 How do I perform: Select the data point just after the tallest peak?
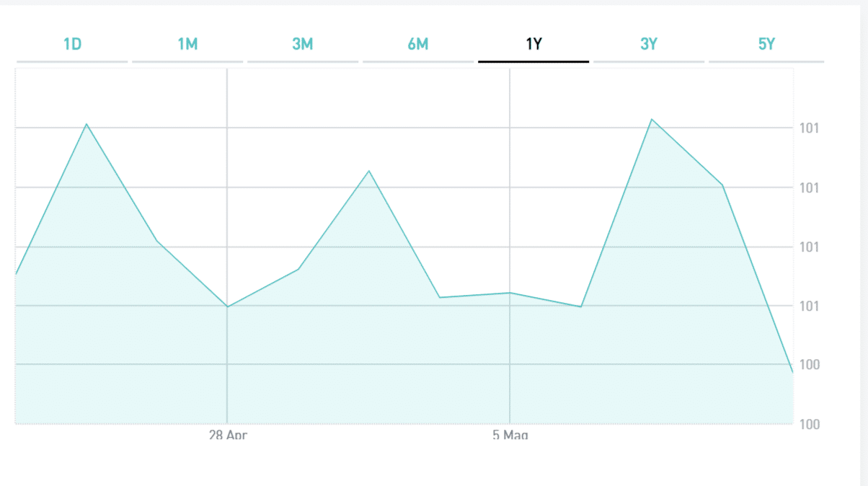(x=722, y=185)
